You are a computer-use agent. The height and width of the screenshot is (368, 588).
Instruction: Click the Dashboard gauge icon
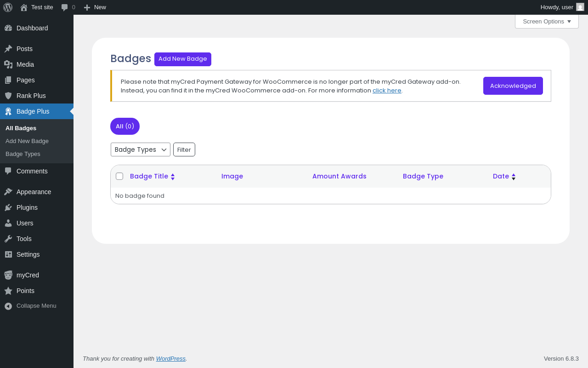[8, 28]
